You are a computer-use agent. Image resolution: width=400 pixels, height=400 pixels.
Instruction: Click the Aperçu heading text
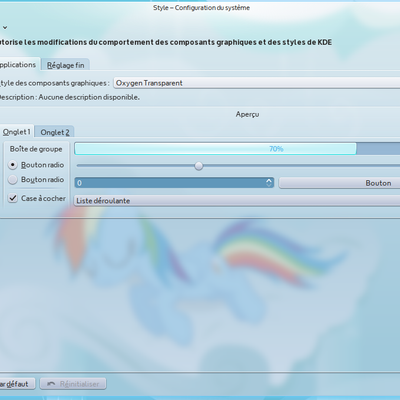[x=247, y=114]
